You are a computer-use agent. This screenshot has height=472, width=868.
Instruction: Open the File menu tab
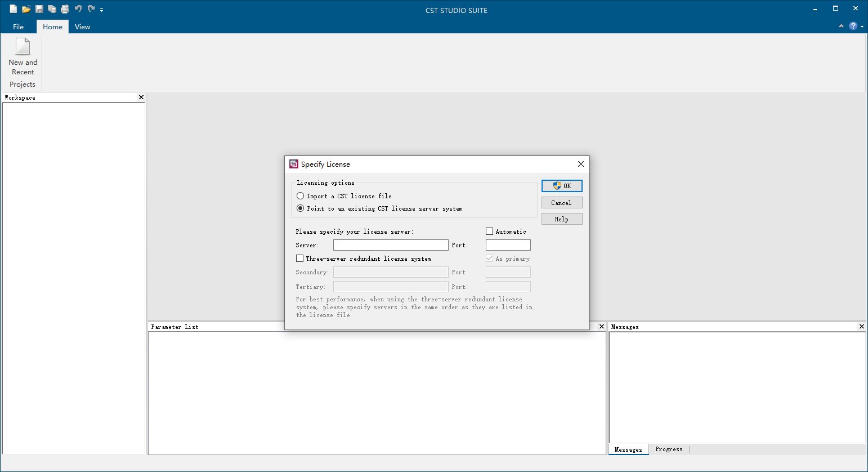(x=19, y=26)
